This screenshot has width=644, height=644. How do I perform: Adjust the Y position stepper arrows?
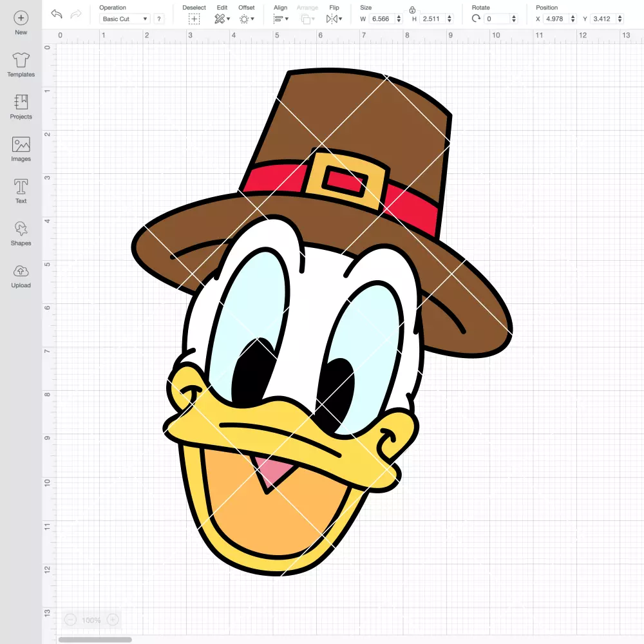click(x=620, y=19)
